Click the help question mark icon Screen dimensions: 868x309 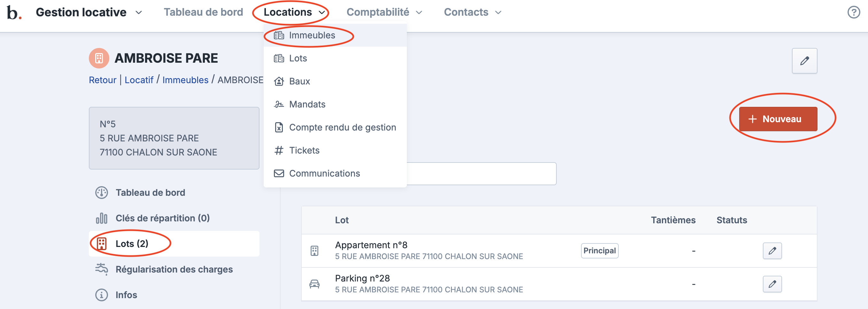[853, 12]
